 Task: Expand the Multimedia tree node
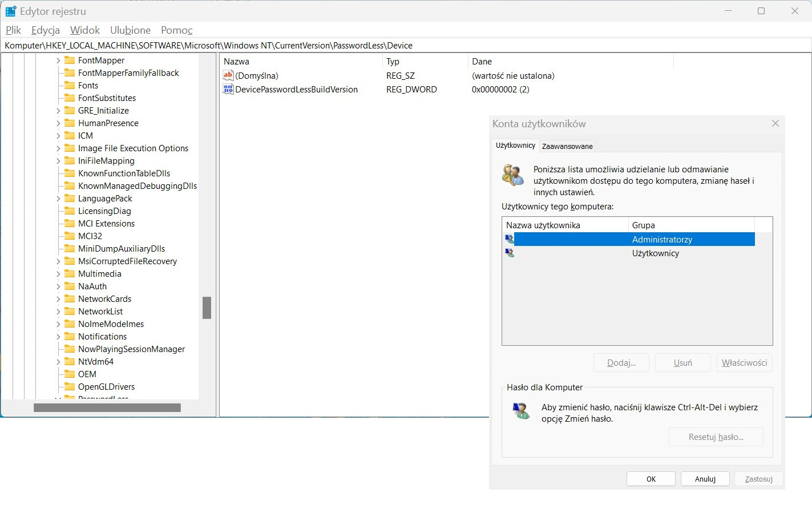coord(58,273)
